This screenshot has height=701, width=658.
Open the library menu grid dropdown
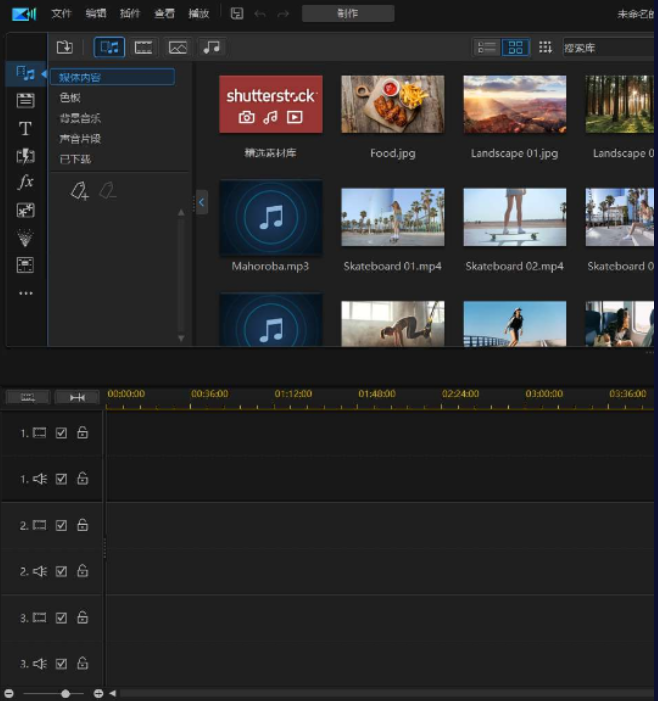click(545, 47)
